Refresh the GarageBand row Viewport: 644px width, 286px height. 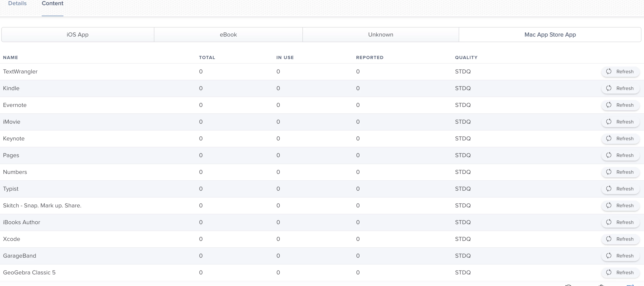click(x=620, y=256)
